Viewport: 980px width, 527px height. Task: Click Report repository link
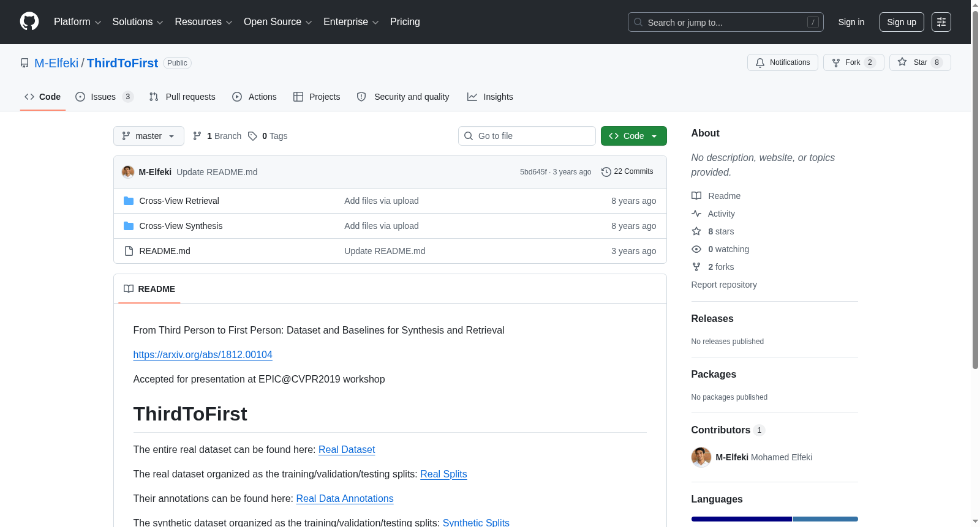pos(724,285)
